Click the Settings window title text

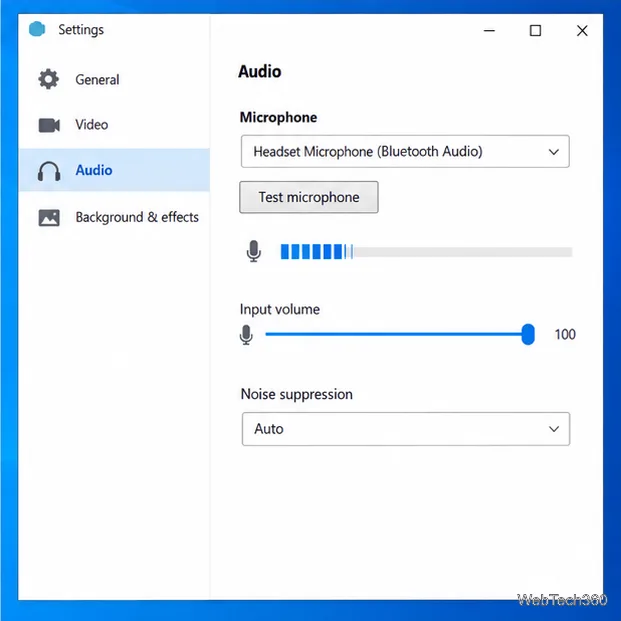tap(81, 30)
